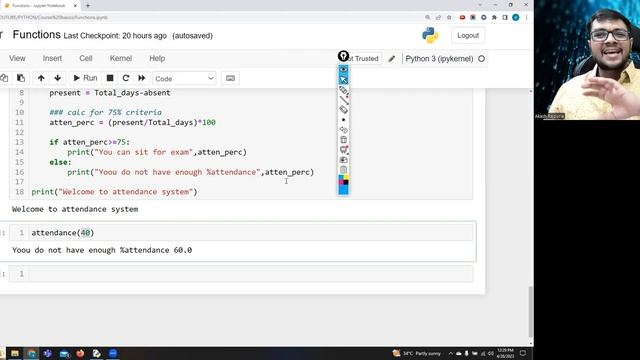Image resolution: width=640 pixels, height=360 pixels.
Task: Rename notebook by clicking Functions title
Action: [37, 35]
